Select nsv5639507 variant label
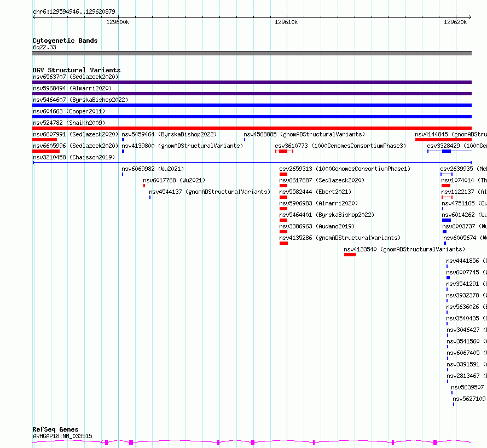This screenshot has width=487, height=448. [x=467, y=387]
